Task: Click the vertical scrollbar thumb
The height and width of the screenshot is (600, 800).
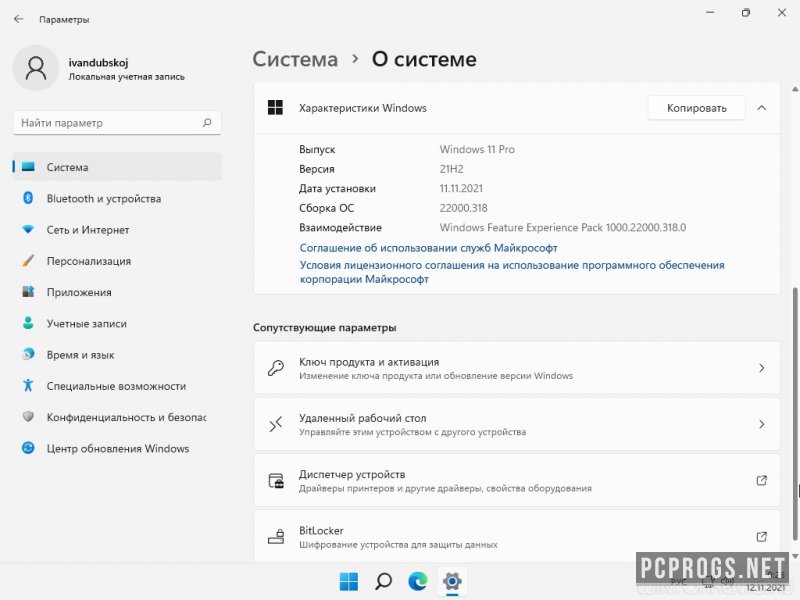Action: (x=795, y=413)
